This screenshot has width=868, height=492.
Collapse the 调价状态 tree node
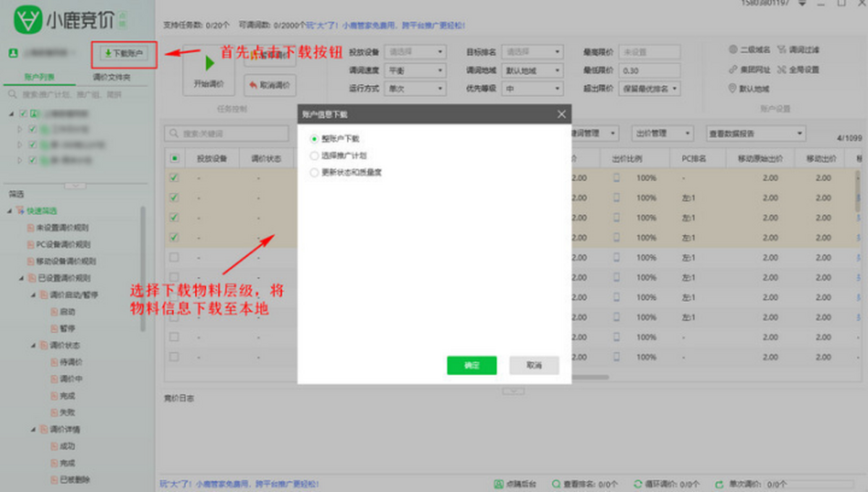click(33, 346)
